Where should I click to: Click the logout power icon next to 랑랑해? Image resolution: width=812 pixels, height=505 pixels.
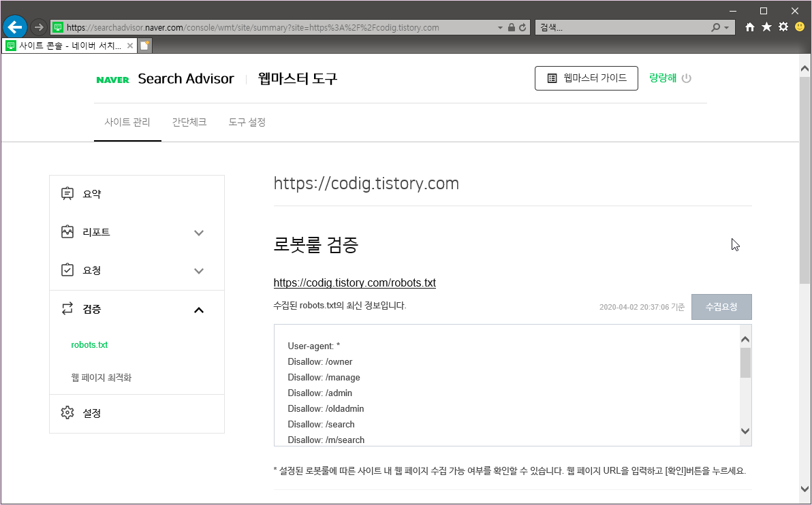pyautogui.click(x=686, y=79)
